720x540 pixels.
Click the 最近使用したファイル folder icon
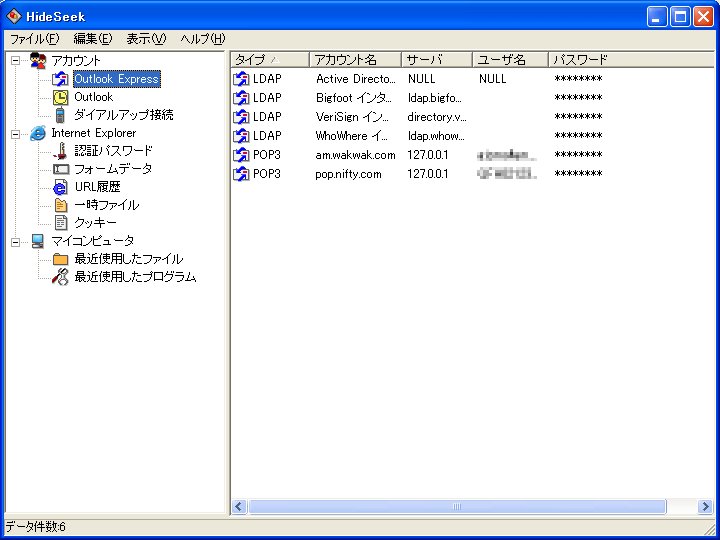click(x=60, y=259)
